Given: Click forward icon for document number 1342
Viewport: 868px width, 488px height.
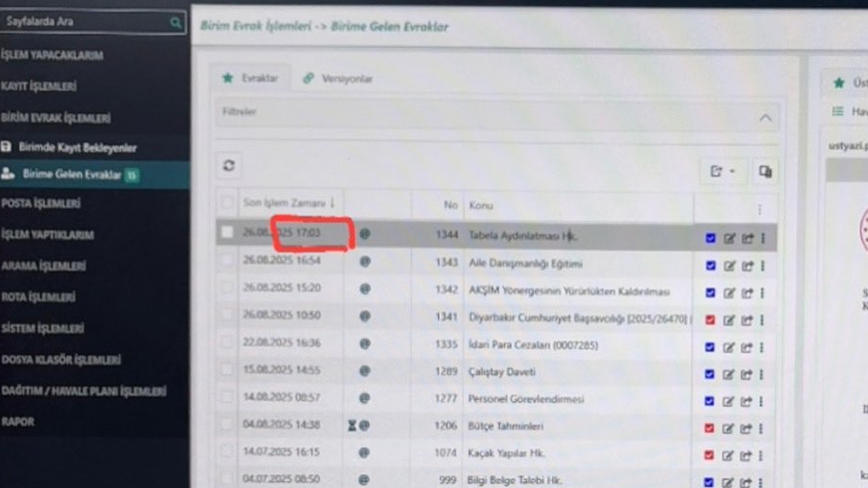Looking at the screenshot, I should click(747, 293).
